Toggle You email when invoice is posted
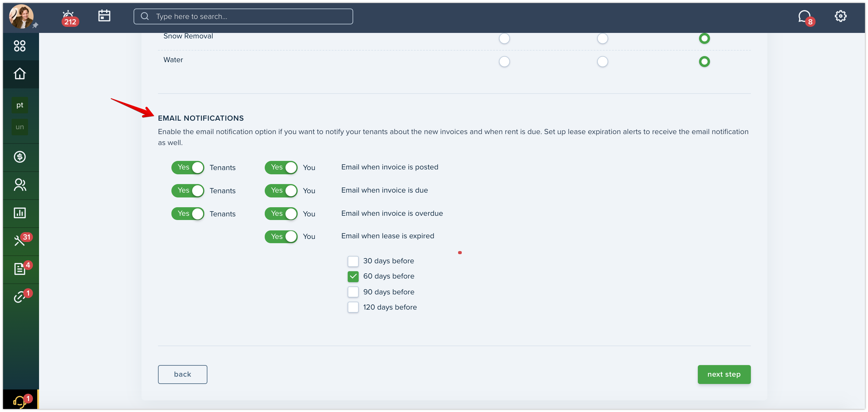Viewport: 868px width, 412px height. tap(281, 167)
